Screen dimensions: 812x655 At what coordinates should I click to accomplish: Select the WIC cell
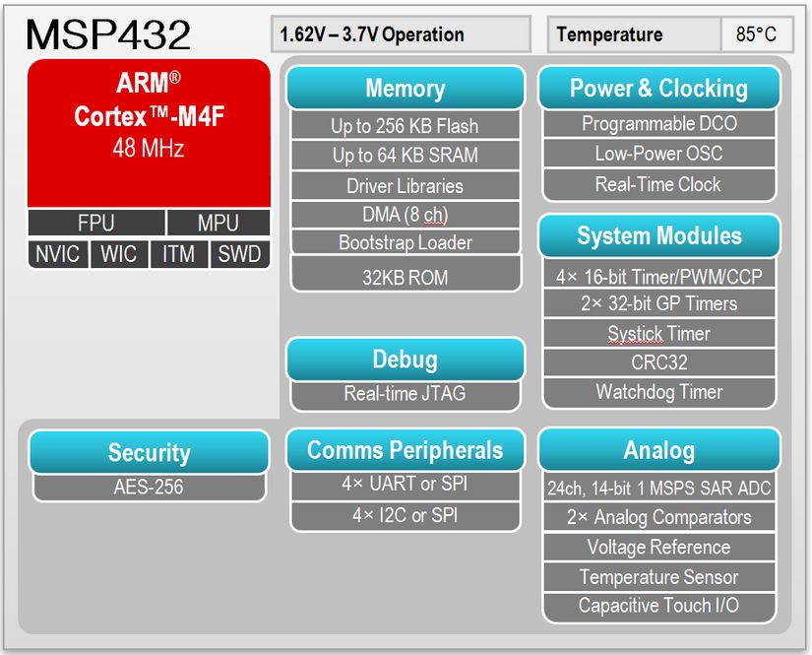(x=119, y=254)
